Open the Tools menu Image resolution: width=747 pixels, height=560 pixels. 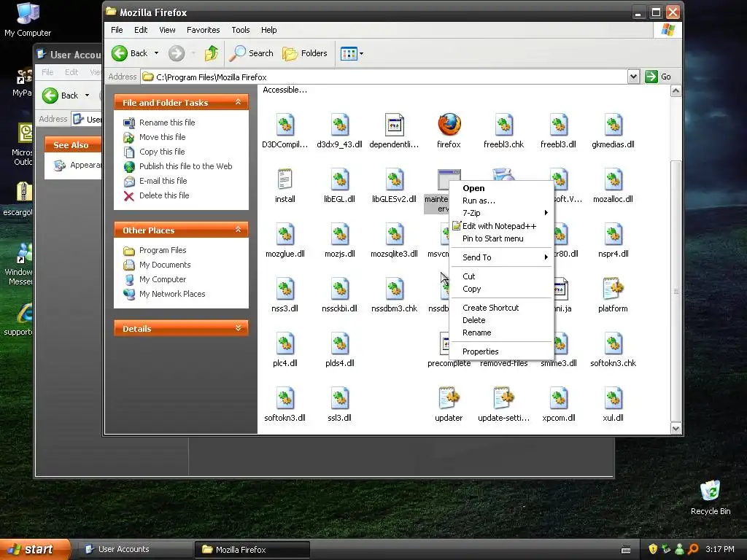pos(241,30)
